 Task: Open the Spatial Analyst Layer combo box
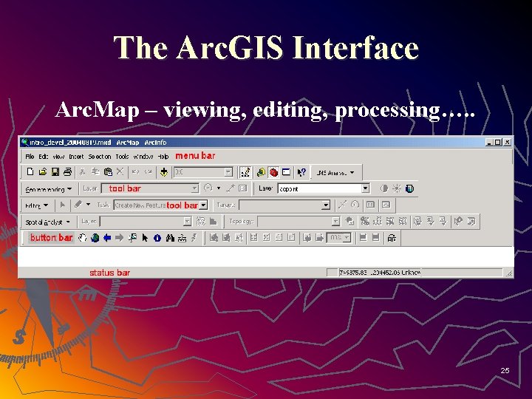pyautogui.click(x=146, y=222)
